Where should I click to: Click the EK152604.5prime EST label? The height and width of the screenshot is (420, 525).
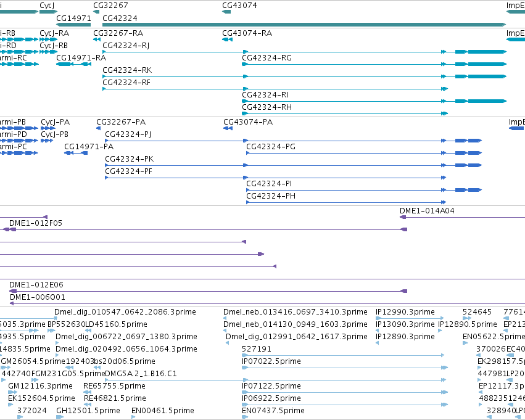pyautogui.click(x=41, y=399)
